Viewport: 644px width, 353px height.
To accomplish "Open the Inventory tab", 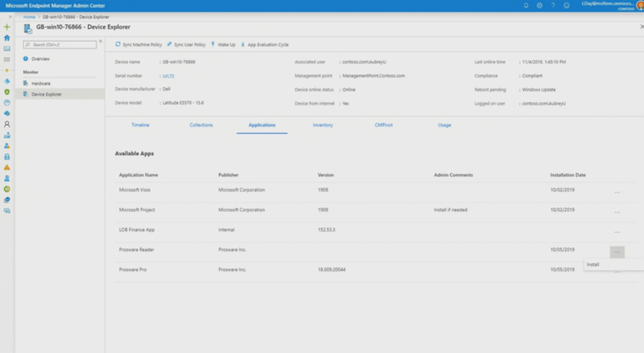I will pyautogui.click(x=323, y=125).
